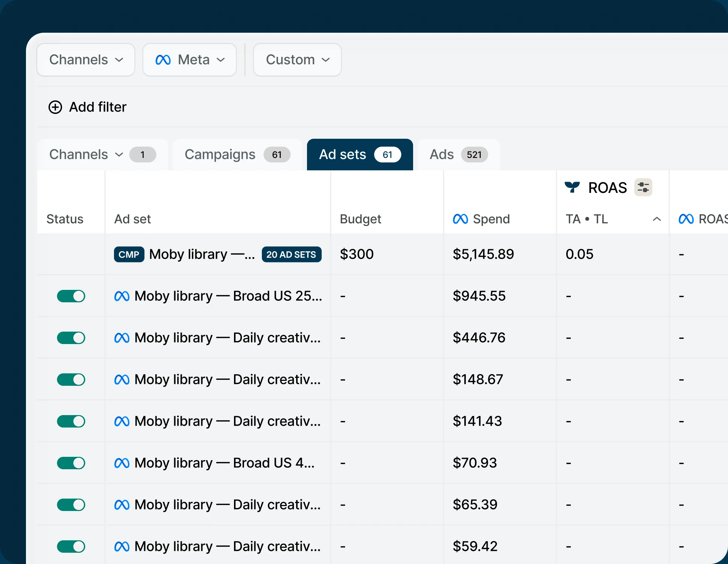Click Meta icon on Broad US 4 row
Image resolution: width=728 pixels, height=564 pixels.
click(x=122, y=463)
